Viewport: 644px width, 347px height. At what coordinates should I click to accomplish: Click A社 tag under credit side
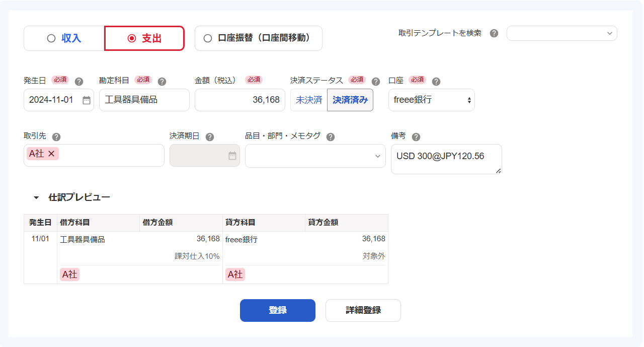pyautogui.click(x=235, y=274)
